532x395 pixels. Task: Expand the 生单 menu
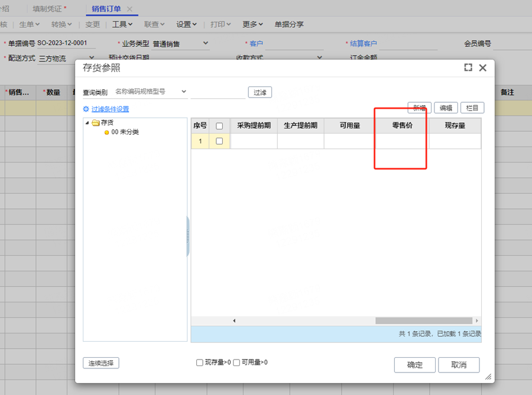point(30,24)
